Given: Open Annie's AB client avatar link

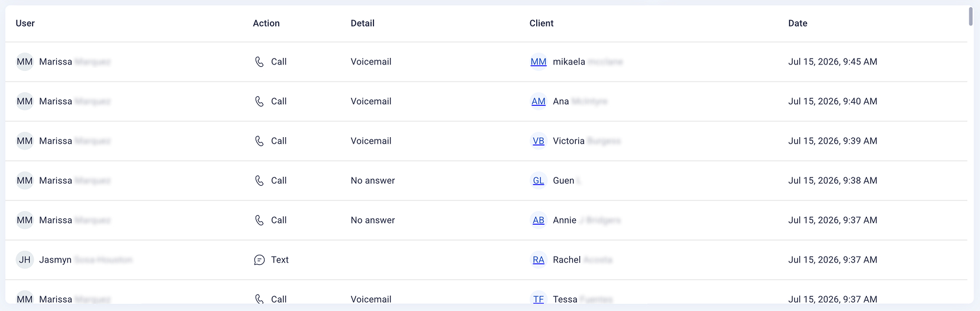Looking at the screenshot, I should point(539,220).
